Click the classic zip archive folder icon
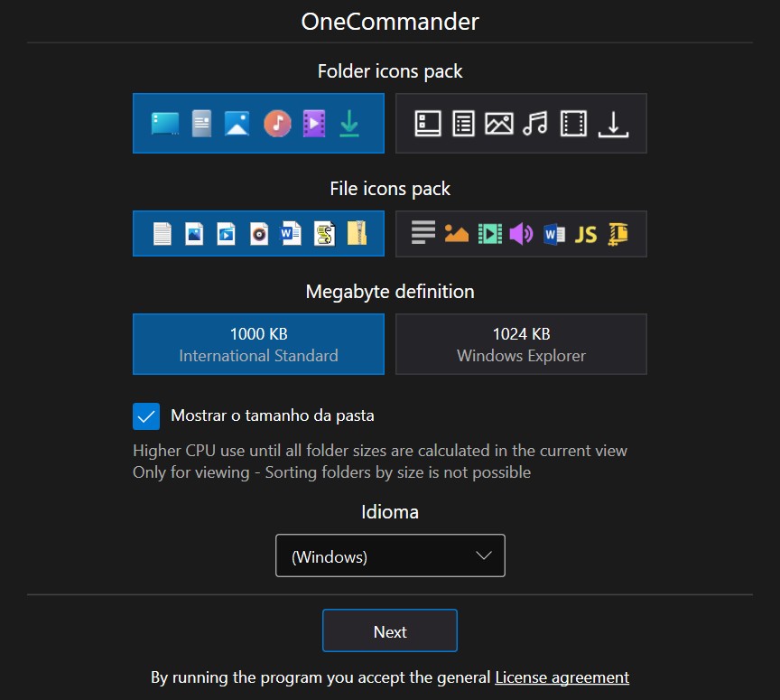The height and width of the screenshot is (700, 780). [x=357, y=233]
